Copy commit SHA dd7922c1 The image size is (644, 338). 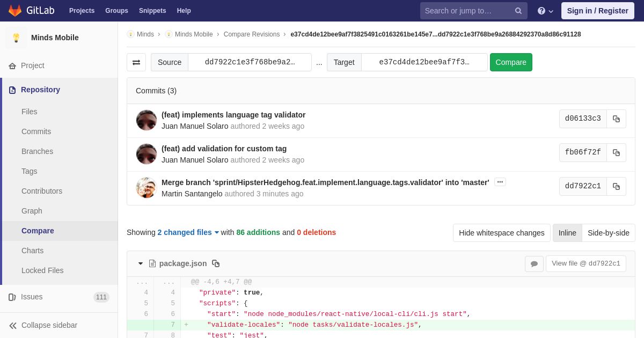point(616,186)
